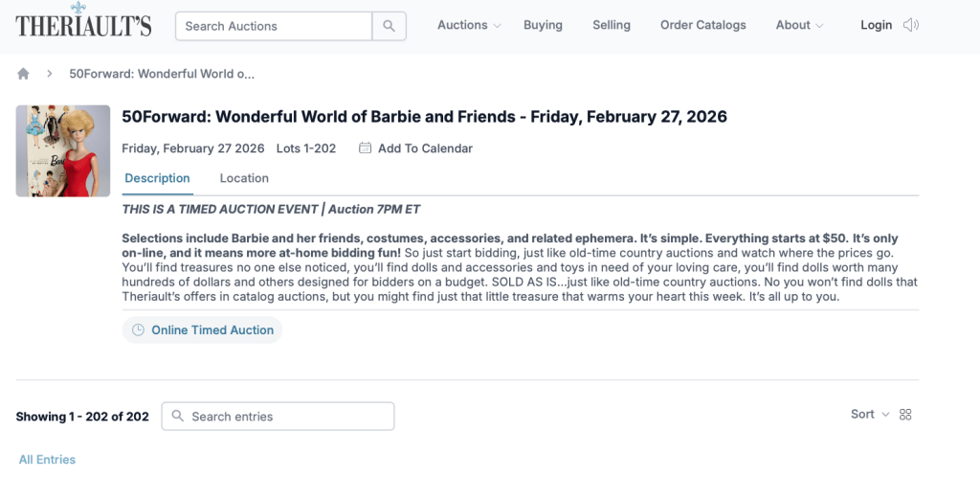Switch to grid view layout icon
Image resolution: width=980 pixels, height=477 pixels.
[x=906, y=415]
